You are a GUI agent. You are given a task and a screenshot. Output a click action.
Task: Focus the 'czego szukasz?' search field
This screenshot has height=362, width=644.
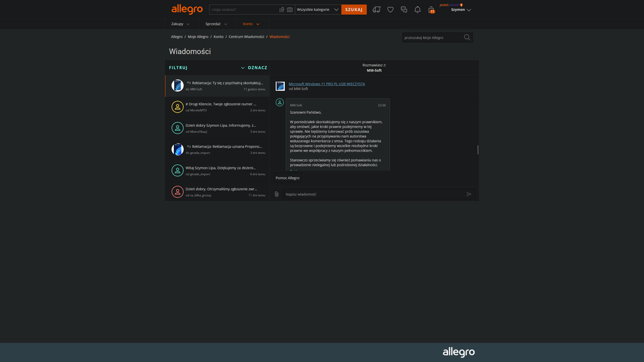pos(243,10)
